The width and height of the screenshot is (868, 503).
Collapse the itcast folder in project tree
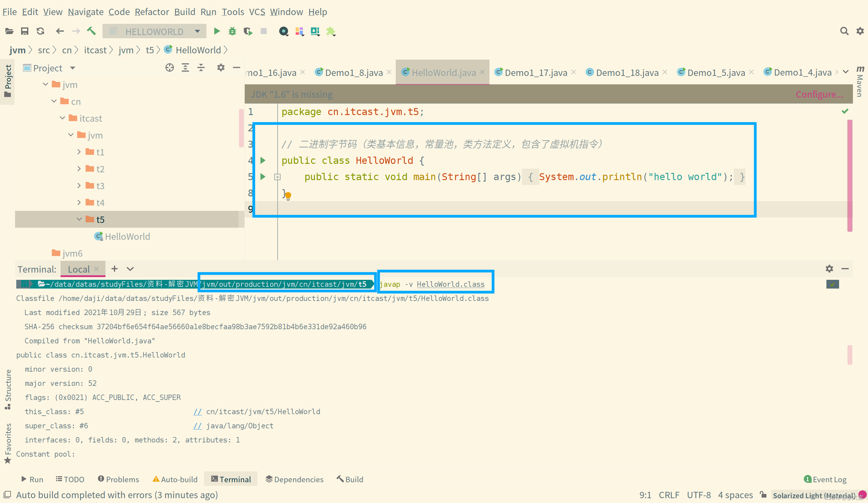(x=62, y=118)
